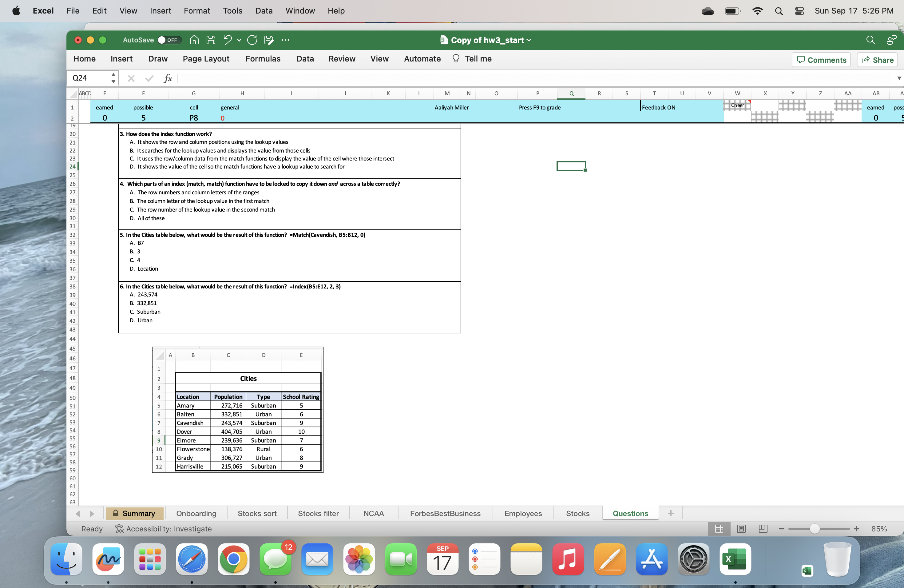
Task: Open the Undo history dropdown arrow
Action: click(x=239, y=40)
